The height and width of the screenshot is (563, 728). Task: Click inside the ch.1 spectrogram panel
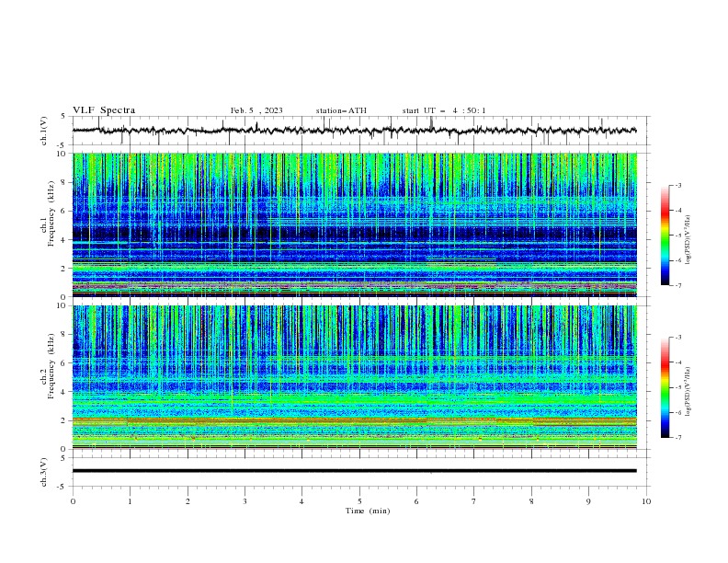tap(354, 224)
